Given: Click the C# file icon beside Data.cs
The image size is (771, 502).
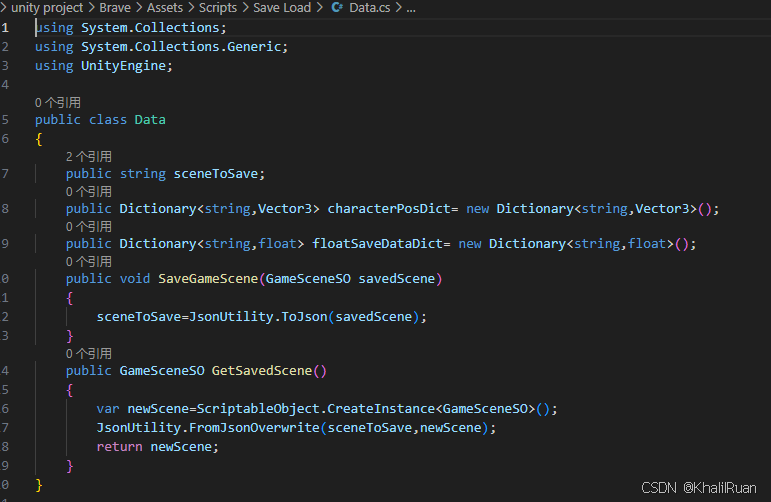Looking at the screenshot, I should (x=337, y=7).
